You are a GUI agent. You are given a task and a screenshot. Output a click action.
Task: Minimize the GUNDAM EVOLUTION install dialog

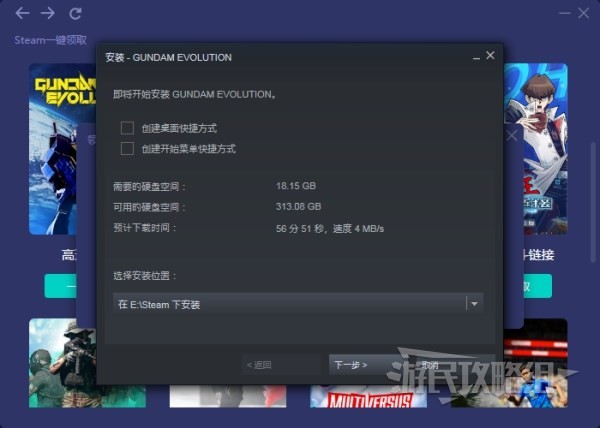[x=476, y=57]
